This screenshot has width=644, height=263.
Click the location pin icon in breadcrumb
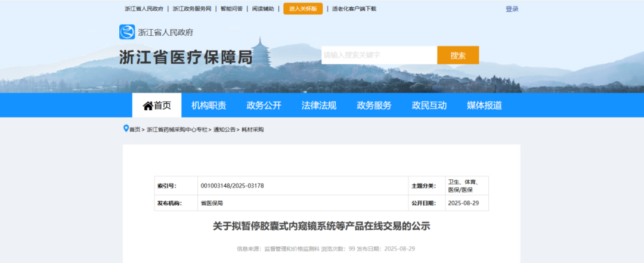pos(126,129)
